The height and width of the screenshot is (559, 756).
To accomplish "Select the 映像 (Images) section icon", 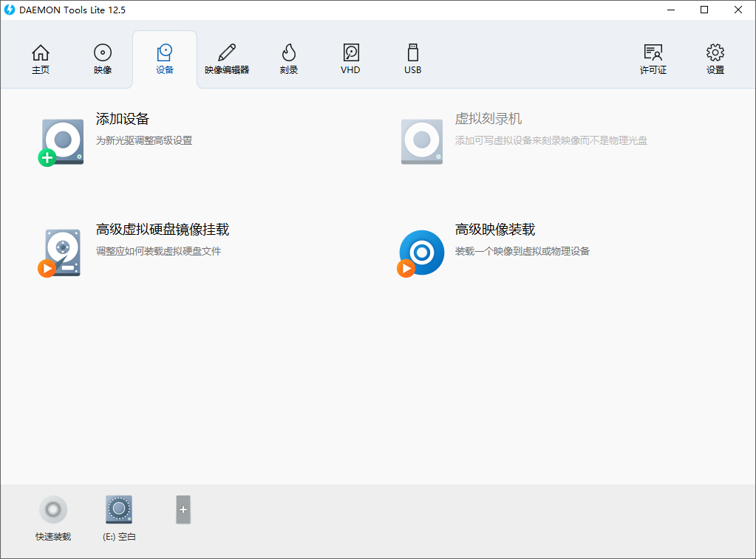I will (x=102, y=58).
